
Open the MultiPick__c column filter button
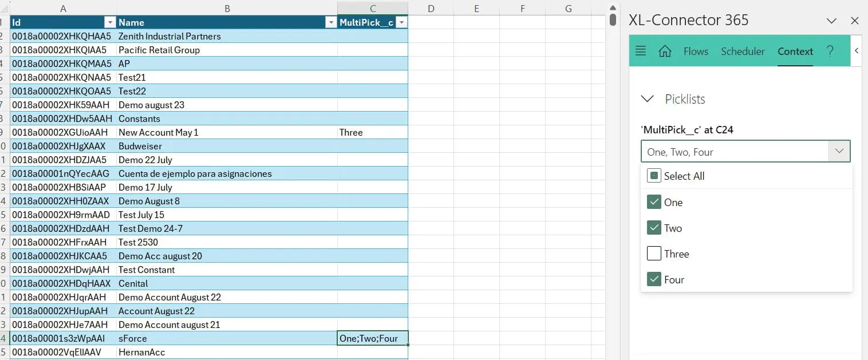click(x=401, y=22)
